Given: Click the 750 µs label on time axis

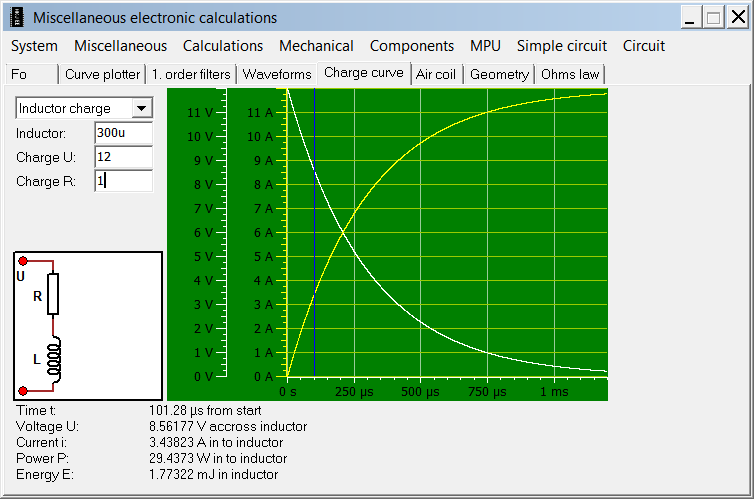Looking at the screenshot, I should (x=487, y=392).
